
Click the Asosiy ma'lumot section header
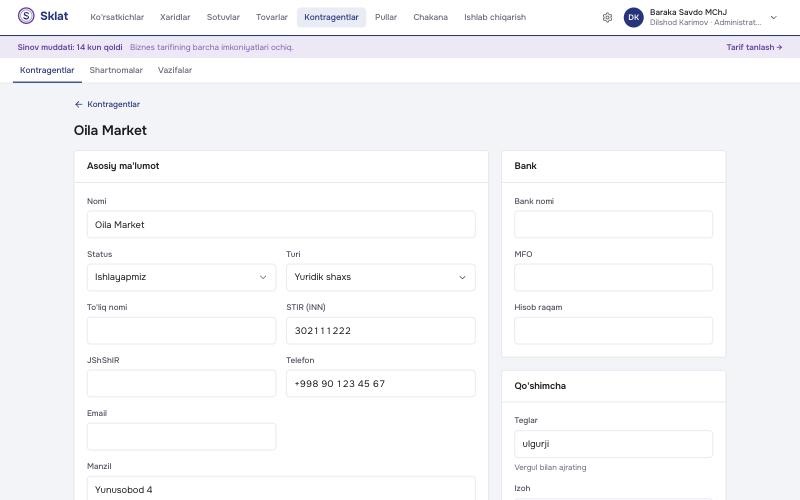[x=123, y=166]
